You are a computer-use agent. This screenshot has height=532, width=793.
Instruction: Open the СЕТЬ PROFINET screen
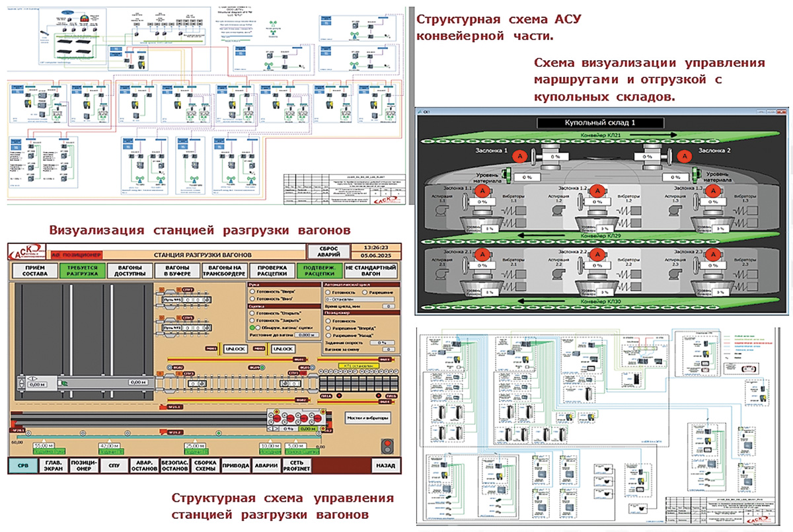coord(301,465)
